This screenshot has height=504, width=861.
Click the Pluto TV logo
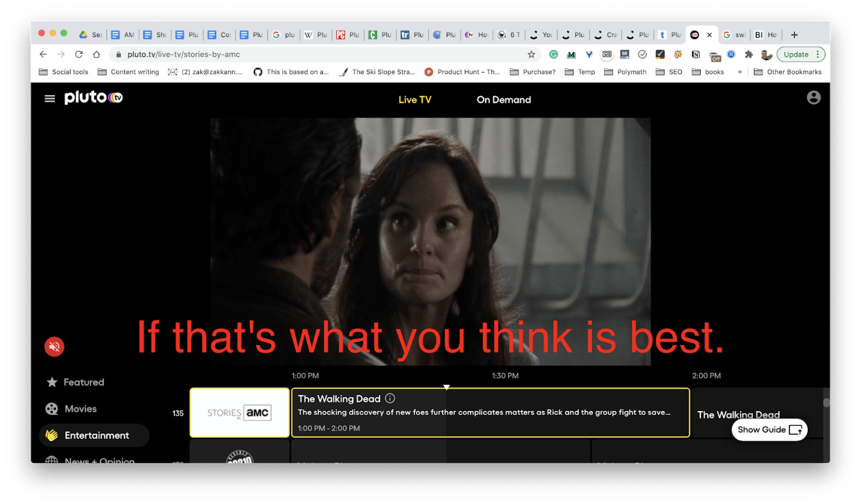[94, 97]
